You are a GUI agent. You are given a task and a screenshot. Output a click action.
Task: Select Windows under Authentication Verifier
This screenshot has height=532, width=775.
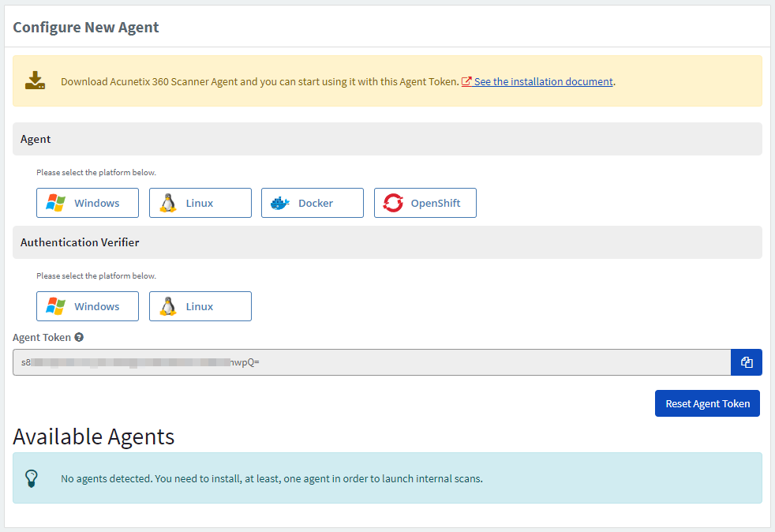click(x=88, y=306)
